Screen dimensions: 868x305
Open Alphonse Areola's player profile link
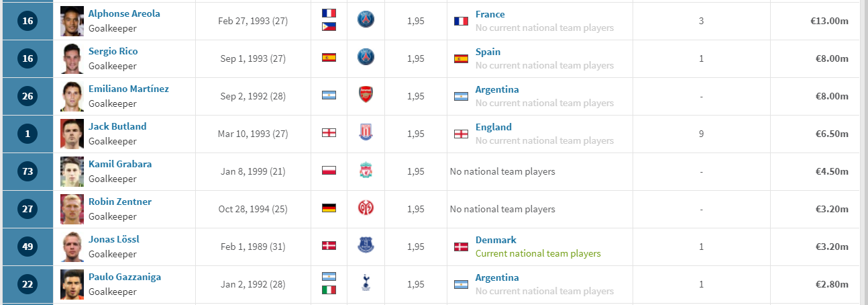(x=124, y=13)
